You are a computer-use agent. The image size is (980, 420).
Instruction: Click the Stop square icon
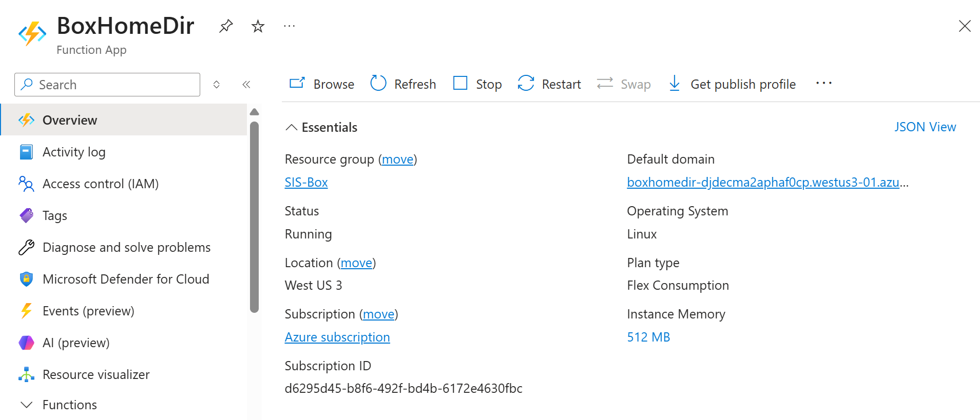[460, 83]
